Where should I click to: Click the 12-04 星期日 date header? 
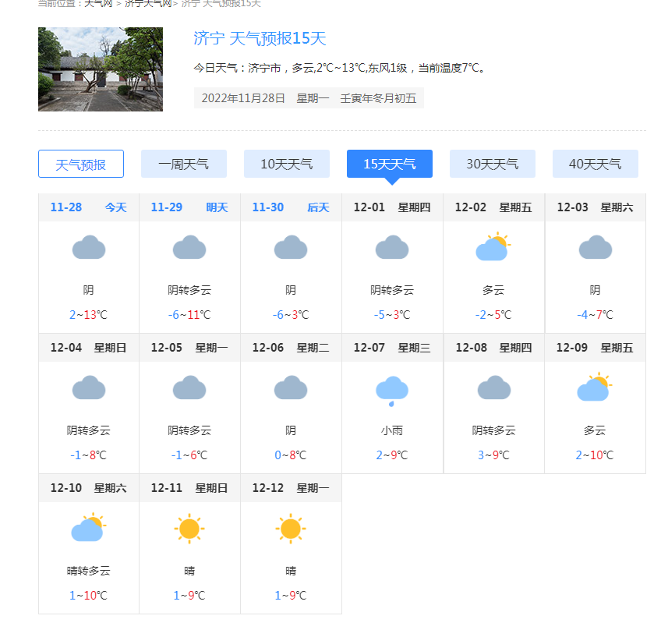(89, 348)
